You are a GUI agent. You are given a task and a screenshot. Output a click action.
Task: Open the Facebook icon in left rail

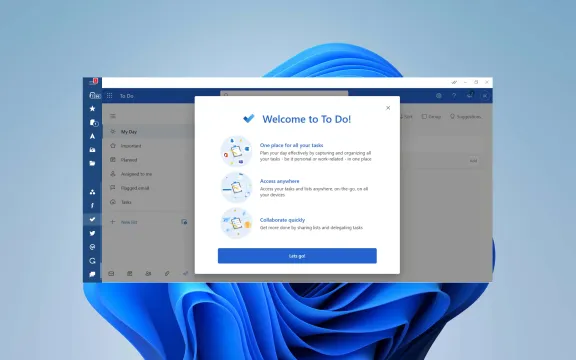coord(92,205)
